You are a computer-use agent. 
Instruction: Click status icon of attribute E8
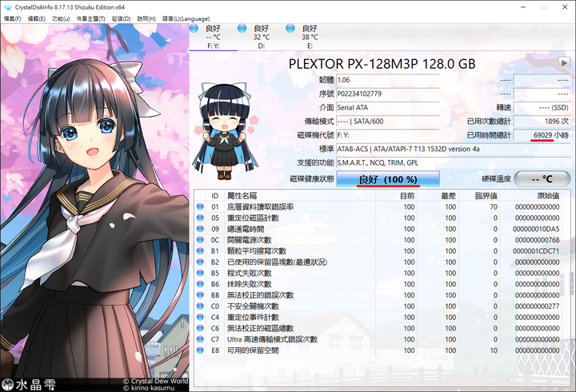pos(200,350)
